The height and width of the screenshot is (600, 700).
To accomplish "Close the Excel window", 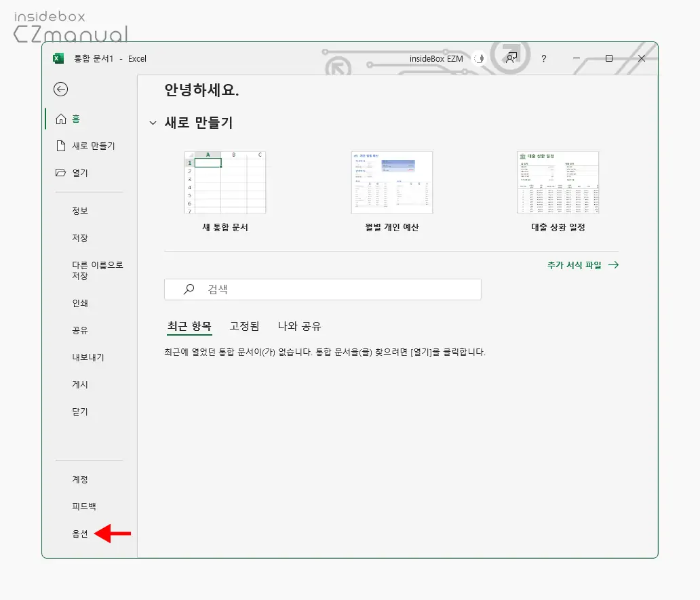I will coord(642,58).
